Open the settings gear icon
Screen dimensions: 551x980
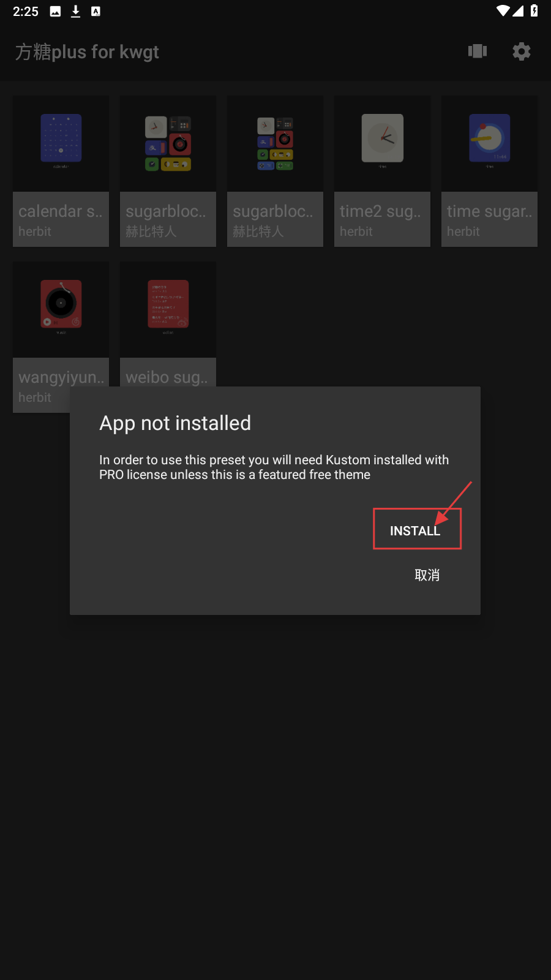tap(522, 51)
